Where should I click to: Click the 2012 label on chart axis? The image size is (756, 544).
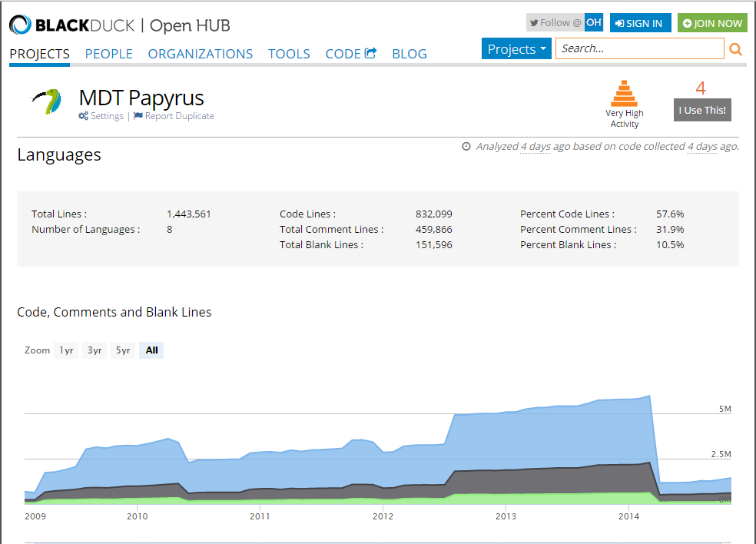click(383, 516)
